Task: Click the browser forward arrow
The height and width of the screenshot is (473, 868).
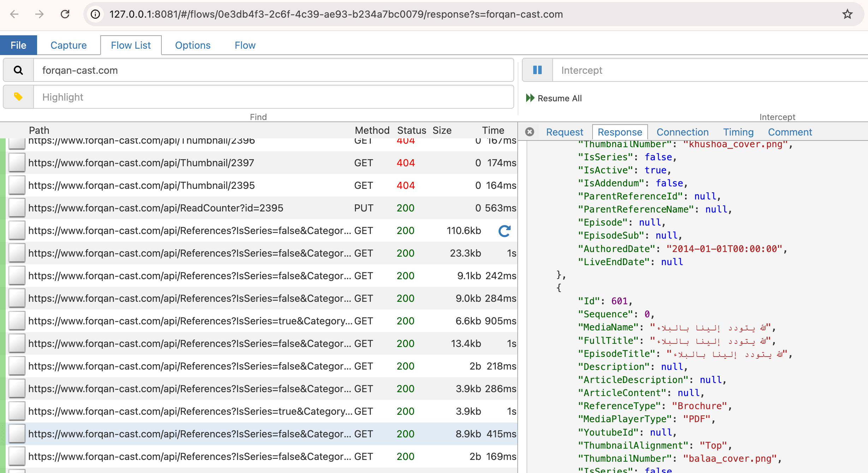Action: 40,14
